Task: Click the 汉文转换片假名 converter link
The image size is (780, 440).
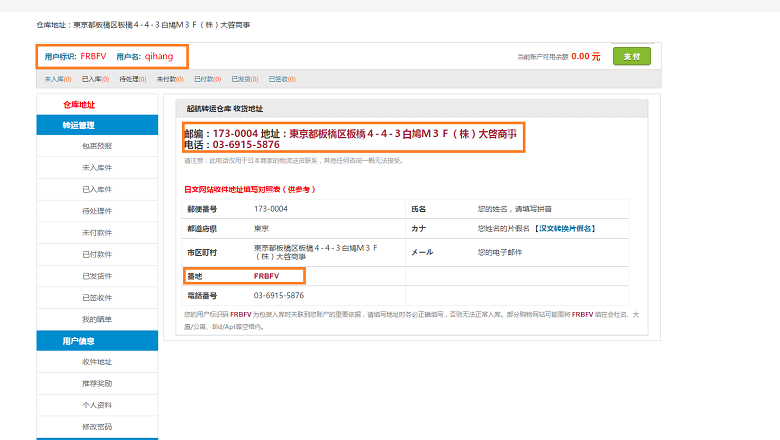Action: click(565, 229)
